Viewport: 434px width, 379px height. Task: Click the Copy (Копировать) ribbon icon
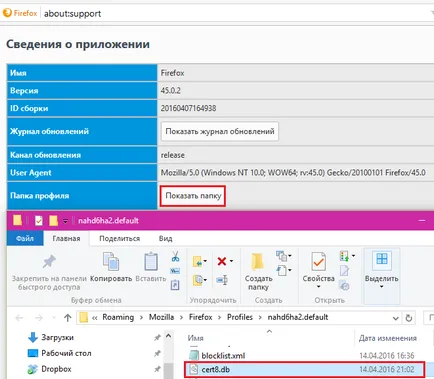(111, 261)
